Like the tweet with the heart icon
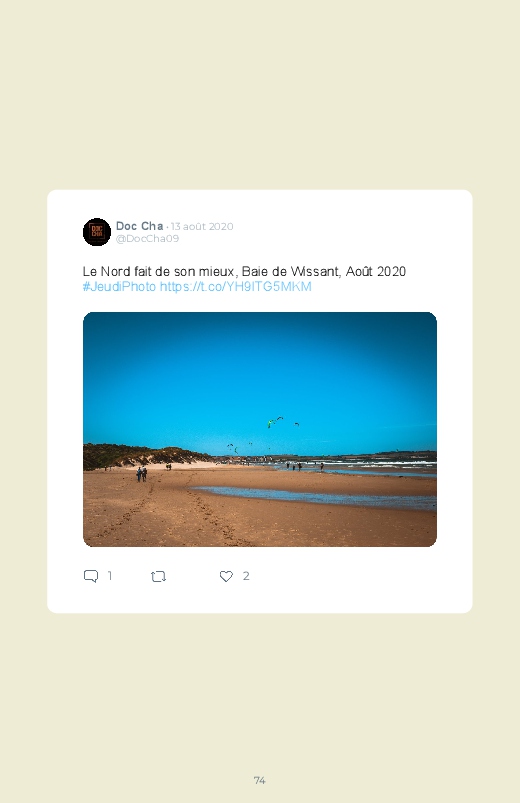The image size is (520, 803). [226, 576]
